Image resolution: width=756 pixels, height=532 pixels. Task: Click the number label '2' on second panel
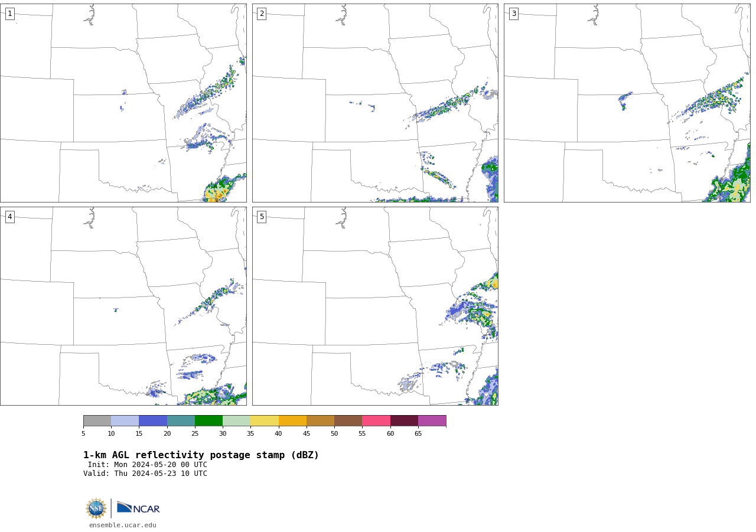click(262, 14)
